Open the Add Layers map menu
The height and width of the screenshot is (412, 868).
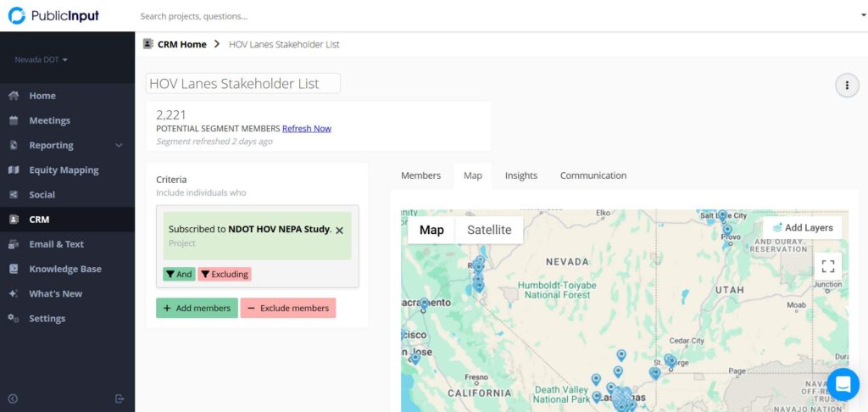802,227
